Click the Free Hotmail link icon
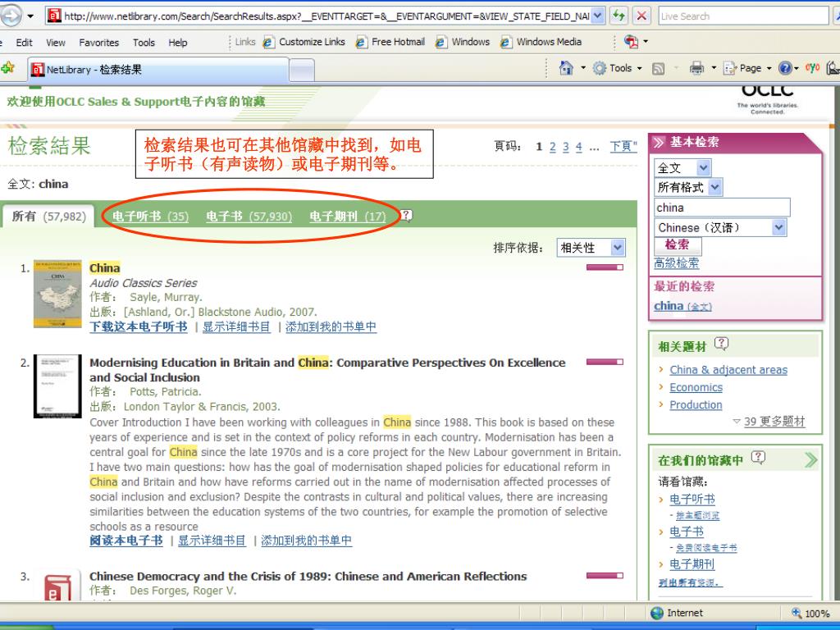 click(x=362, y=42)
